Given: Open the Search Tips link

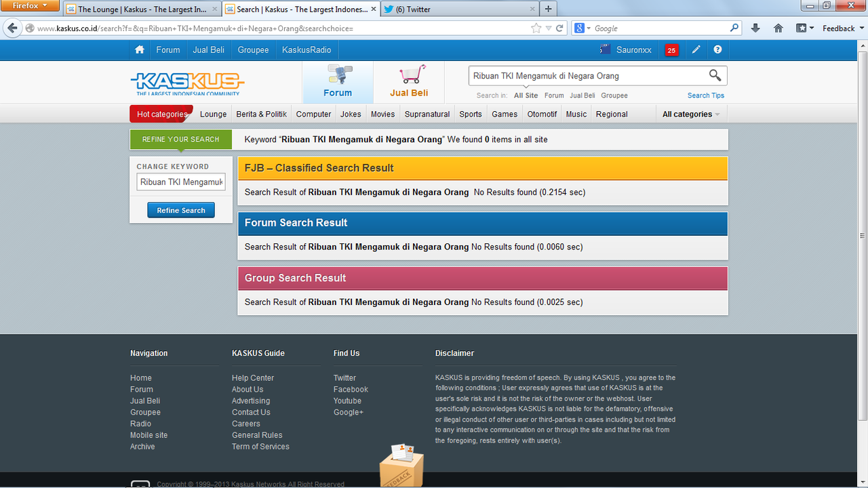Looking at the screenshot, I should click(x=706, y=96).
